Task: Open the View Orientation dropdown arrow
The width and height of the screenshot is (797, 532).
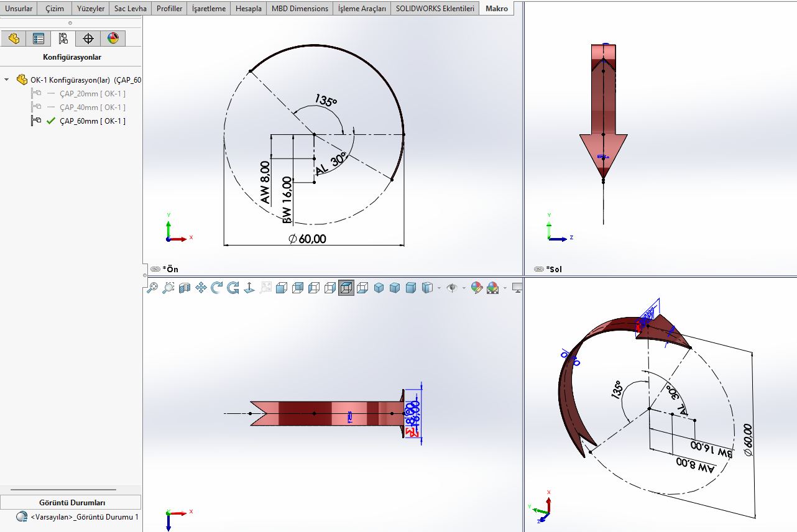Action: [439, 288]
